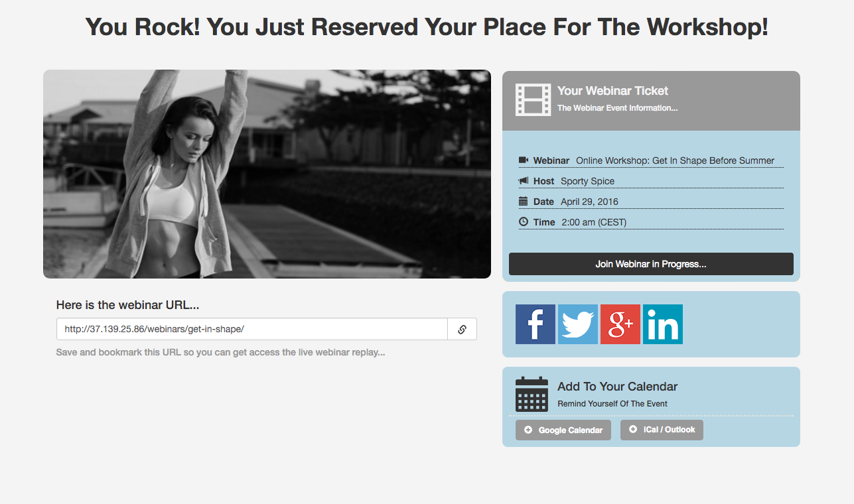Click the webinar title text
The width and height of the screenshot is (854, 504).
pyautogui.click(x=675, y=160)
